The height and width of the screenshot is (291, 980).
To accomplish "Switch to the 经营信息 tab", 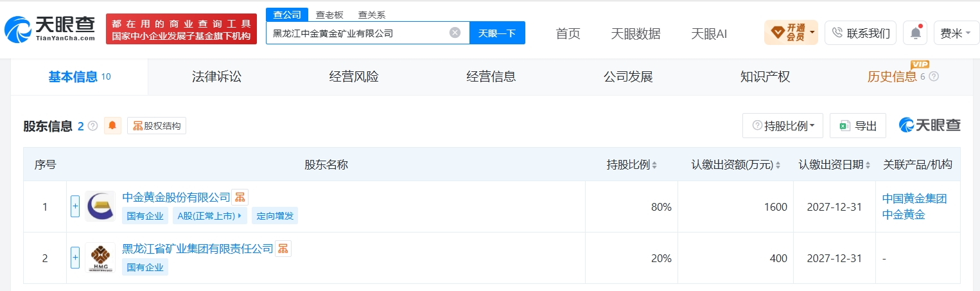I will tap(491, 77).
